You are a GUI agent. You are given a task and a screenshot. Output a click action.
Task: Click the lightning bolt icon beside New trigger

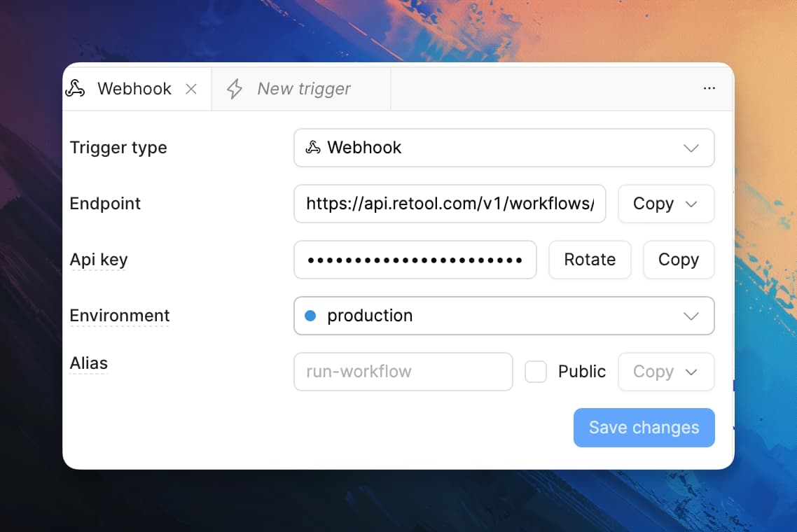235,89
